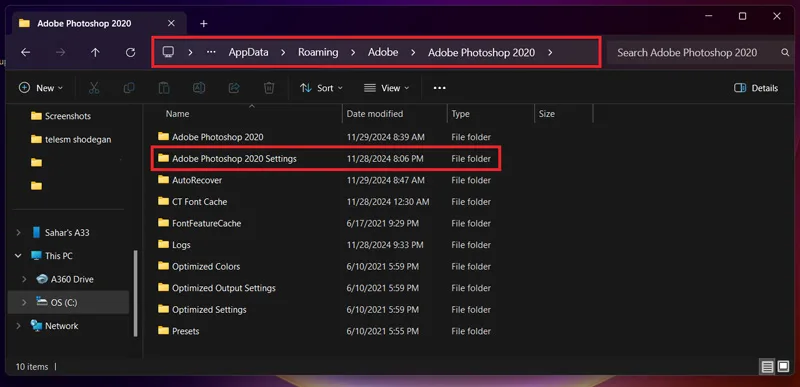Switch to details list view icon
The height and width of the screenshot is (387, 800).
click(766, 366)
